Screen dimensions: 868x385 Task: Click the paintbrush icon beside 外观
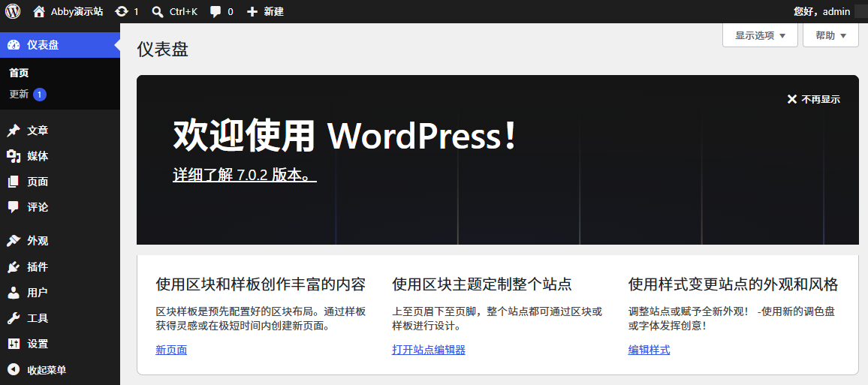(14, 241)
